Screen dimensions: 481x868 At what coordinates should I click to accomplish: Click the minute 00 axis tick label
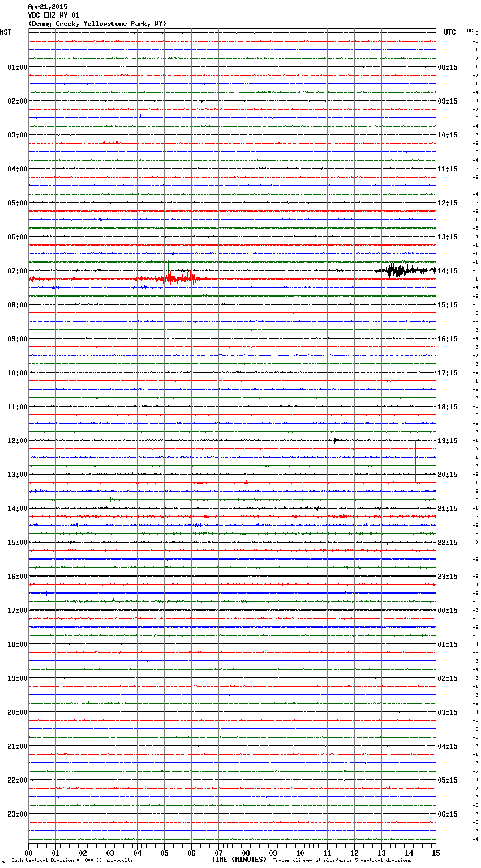[28, 853]
